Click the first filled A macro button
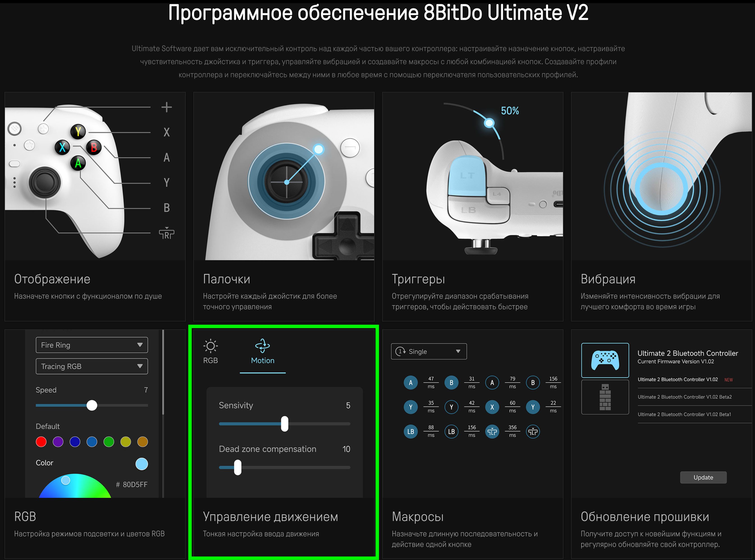The width and height of the screenshot is (755, 560). click(x=410, y=383)
